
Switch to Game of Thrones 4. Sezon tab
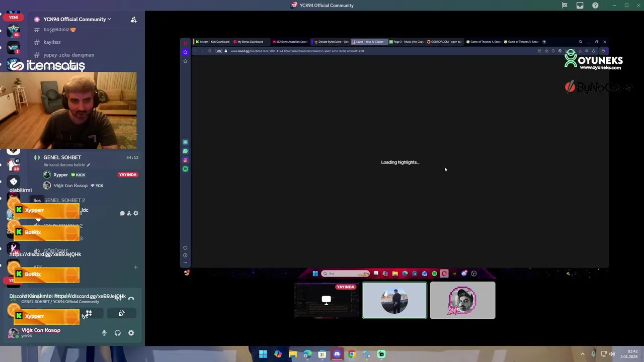click(x=484, y=42)
